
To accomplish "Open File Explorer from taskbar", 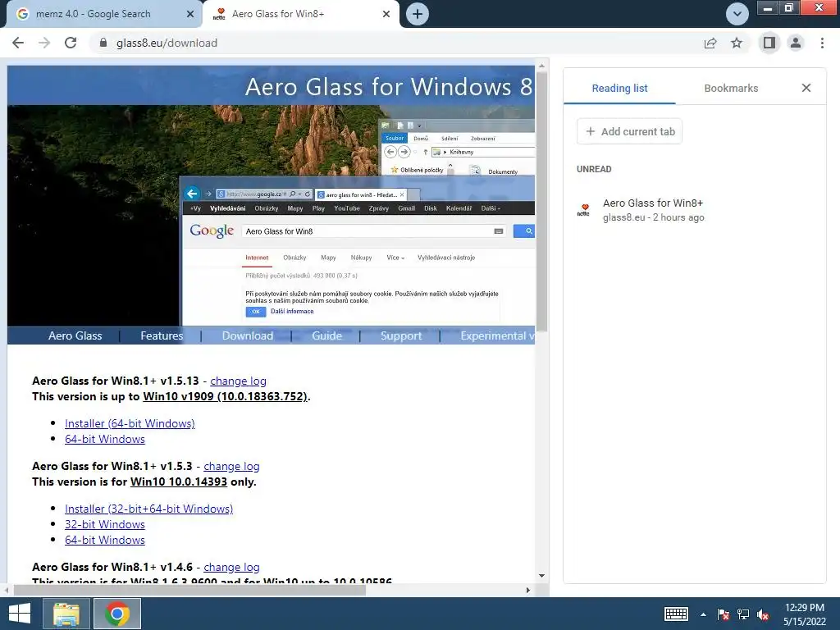I will pos(66,614).
